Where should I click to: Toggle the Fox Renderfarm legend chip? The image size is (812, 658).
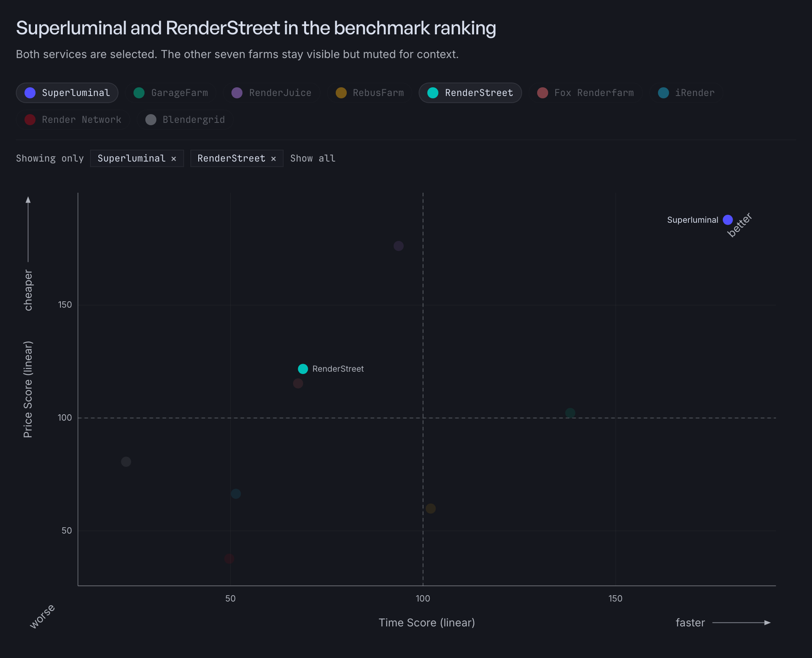tap(586, 93)
